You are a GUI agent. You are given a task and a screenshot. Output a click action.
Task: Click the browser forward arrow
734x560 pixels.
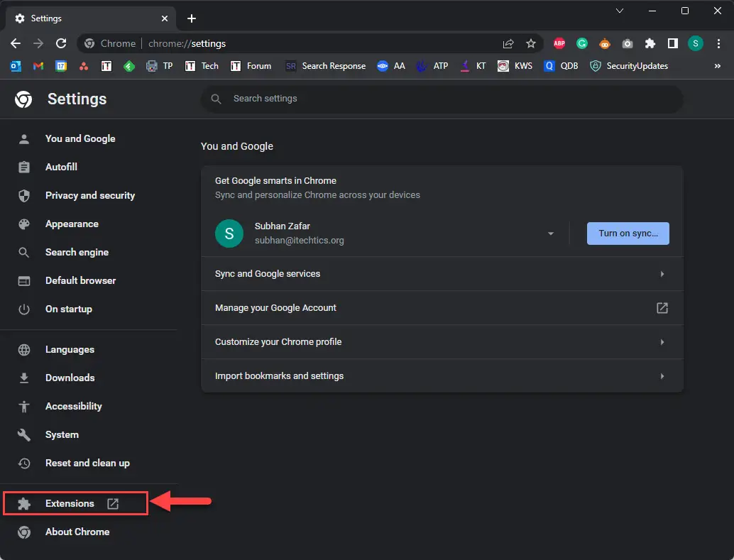click(38, 43)
